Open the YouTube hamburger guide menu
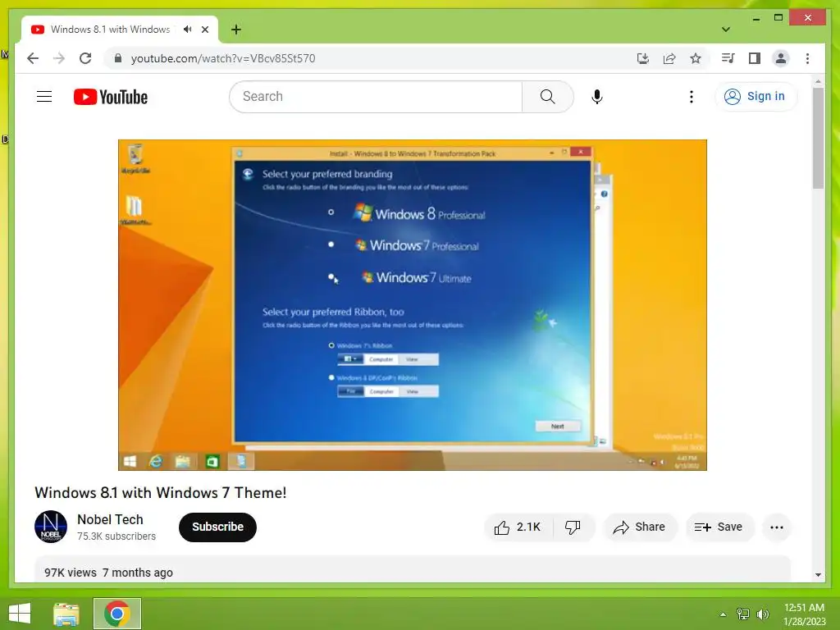The image size is (840, 630). pyautogui.click(x=44, y=97)
